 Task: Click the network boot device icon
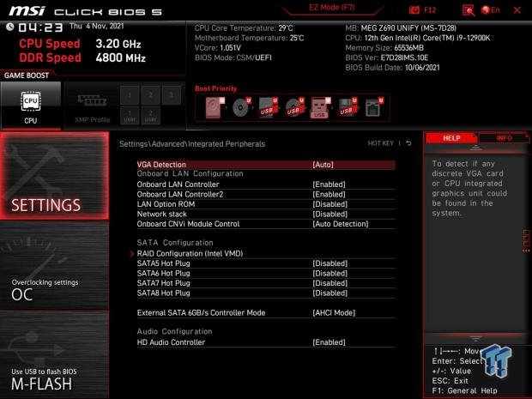pyautogui.click(x=373, y=107)
